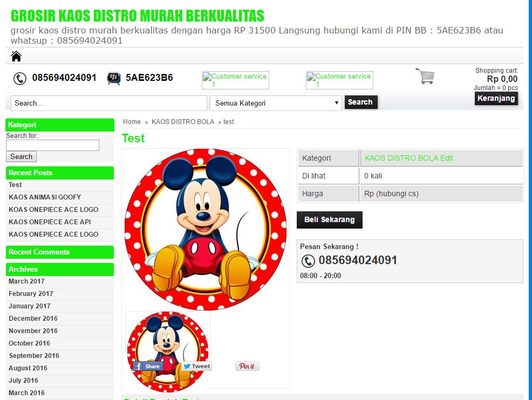Tweet the product via Tweet button
This screenshot has width=532, height=400.
click(x=196, y=366)
